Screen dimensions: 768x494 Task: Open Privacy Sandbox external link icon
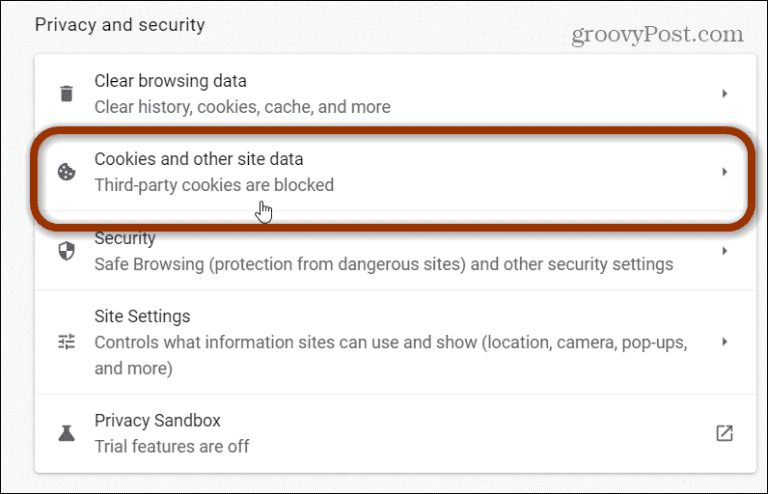tap(724, 433)
